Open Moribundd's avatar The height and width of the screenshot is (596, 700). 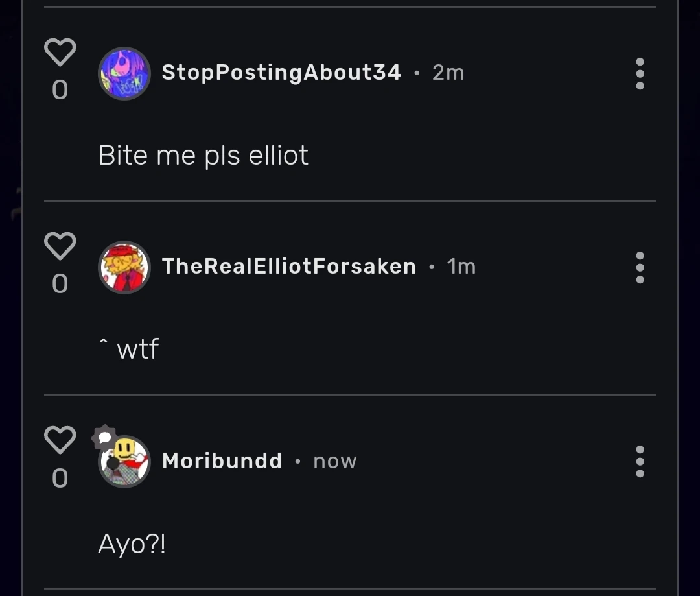(124, 461)
